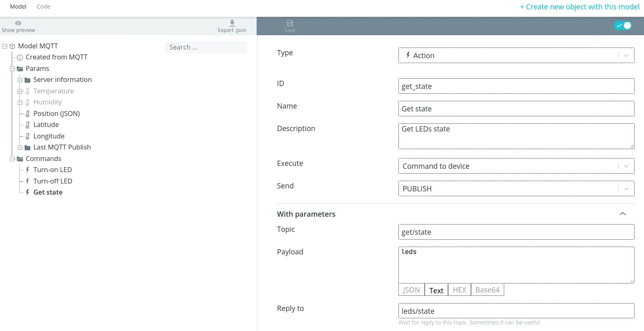Click the Show preview eye icon

(18, 23)
